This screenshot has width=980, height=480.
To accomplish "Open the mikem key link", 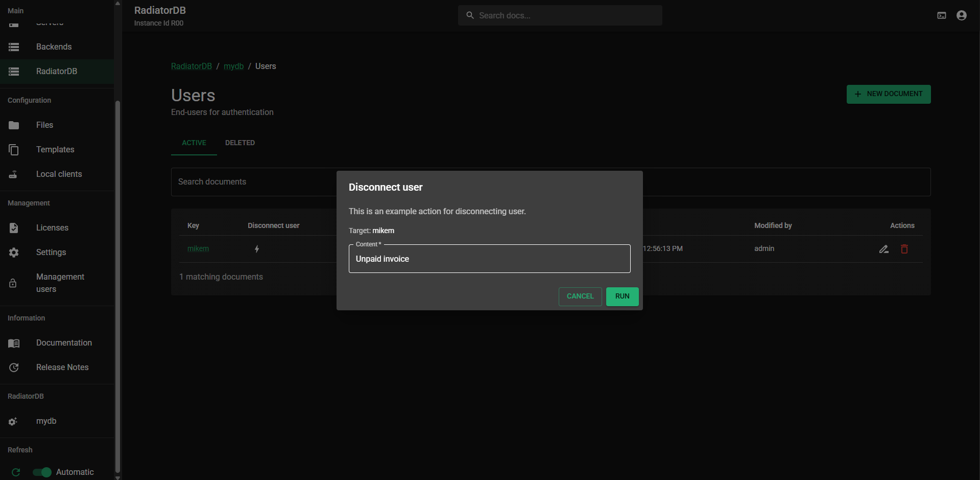I will (198, 249).
